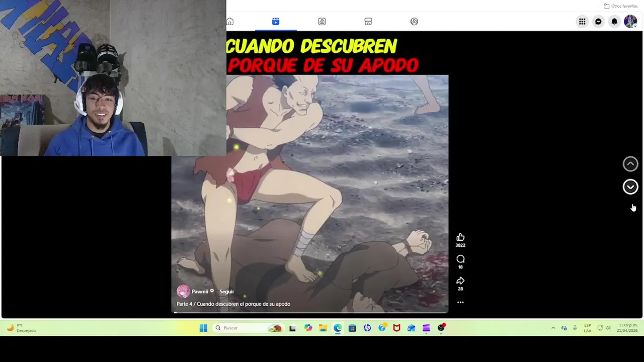Open the reel comments icon
The width and height of the screenshot is (644, 362).
point(460,259)
